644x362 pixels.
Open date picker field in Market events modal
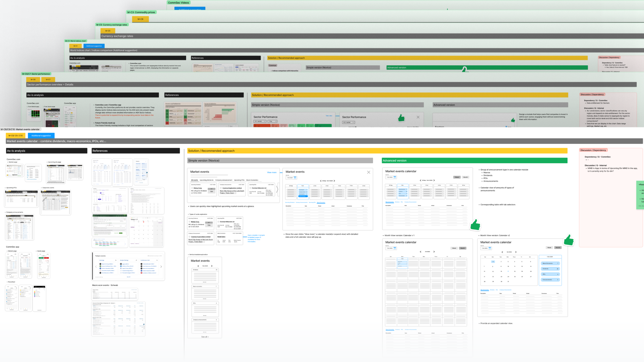(291, 178)
